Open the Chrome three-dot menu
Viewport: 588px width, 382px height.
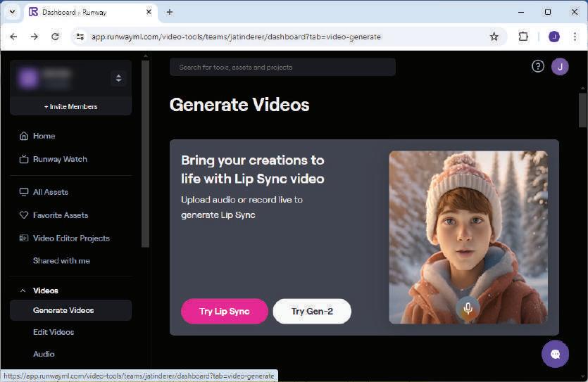coord(575,37)
